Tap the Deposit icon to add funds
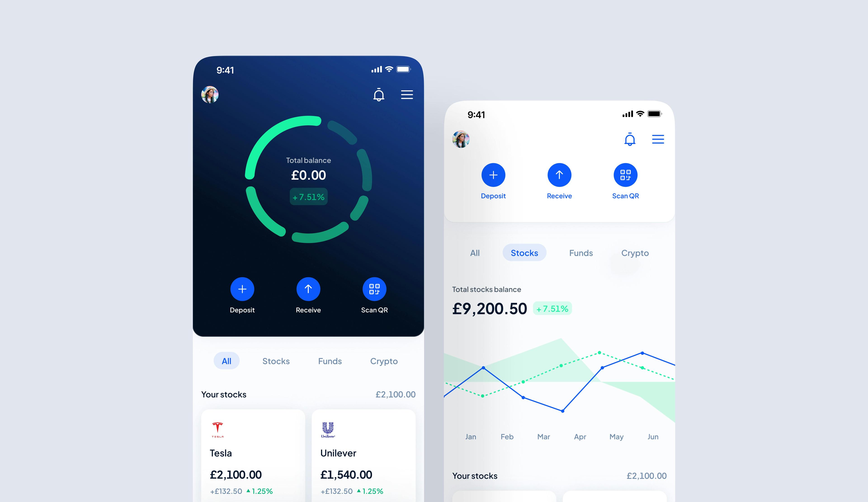This screenshot has height=502, width=868. coord(242,290)
